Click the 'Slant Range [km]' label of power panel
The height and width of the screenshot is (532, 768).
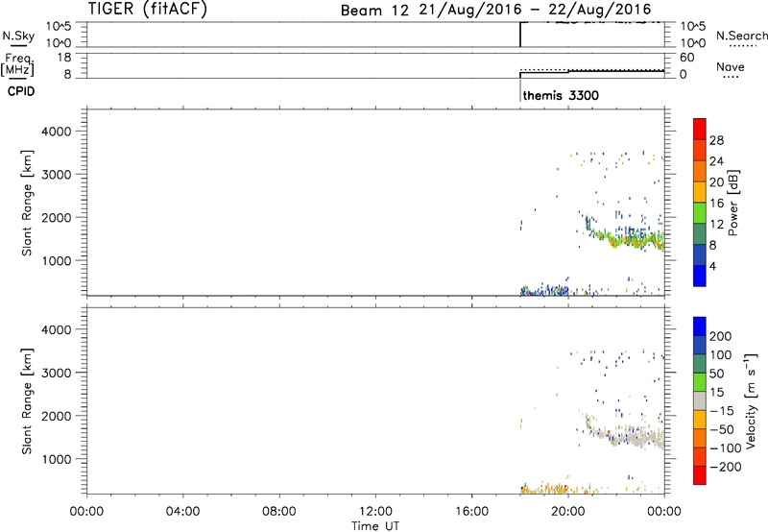27,203
